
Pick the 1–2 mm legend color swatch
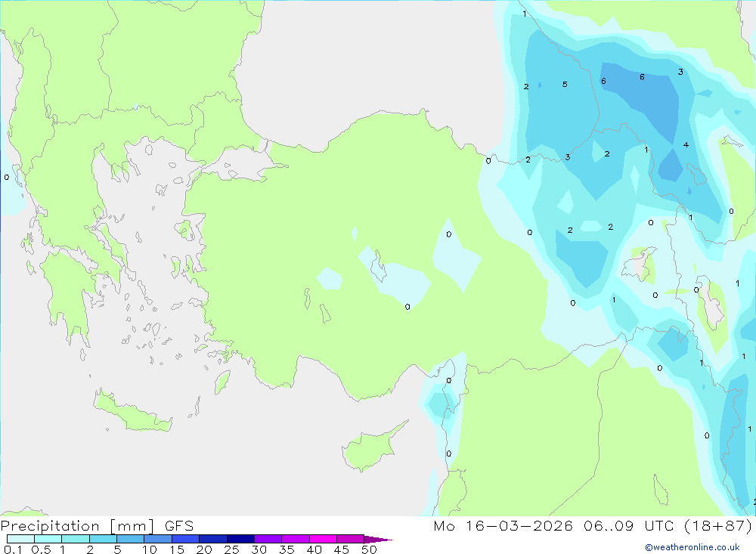click(75, 539)
